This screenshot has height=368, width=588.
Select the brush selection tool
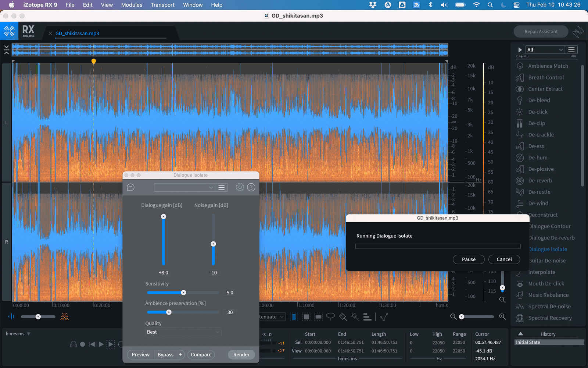point(343,317)
